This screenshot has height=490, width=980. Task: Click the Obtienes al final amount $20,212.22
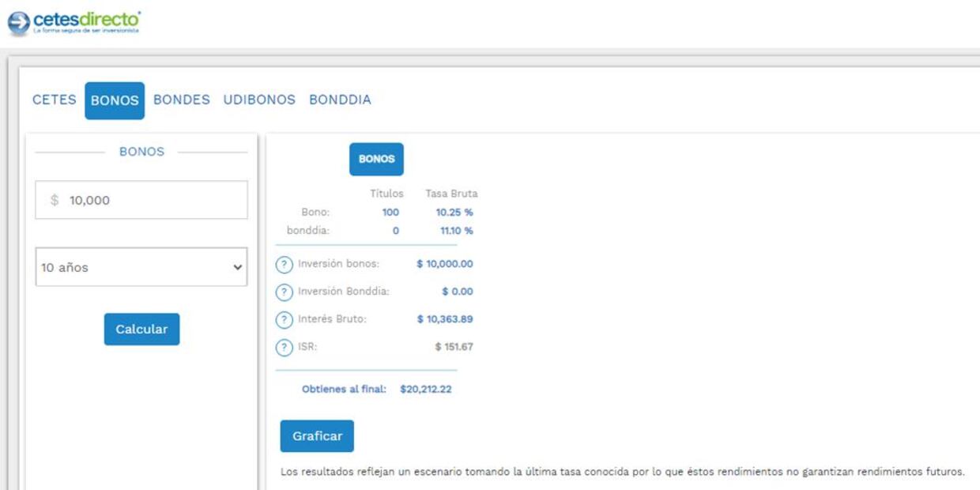[x=425, y=390]
